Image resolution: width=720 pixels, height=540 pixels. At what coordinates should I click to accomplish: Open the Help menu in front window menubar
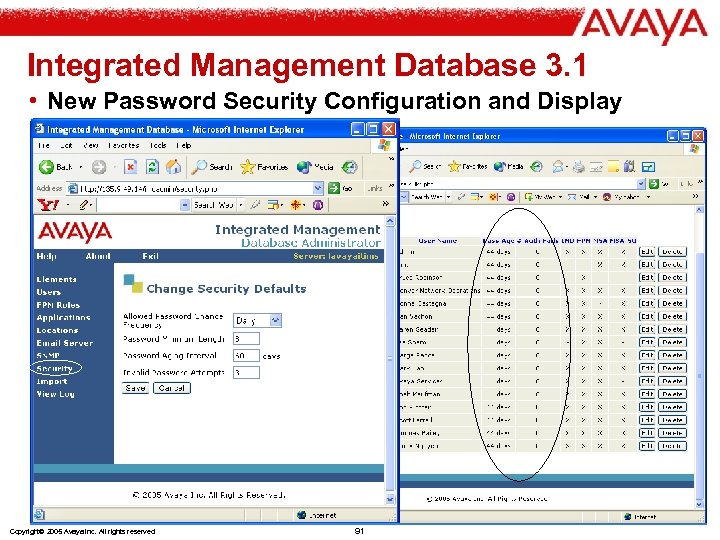pyautogui.click(x=184, y=145)
